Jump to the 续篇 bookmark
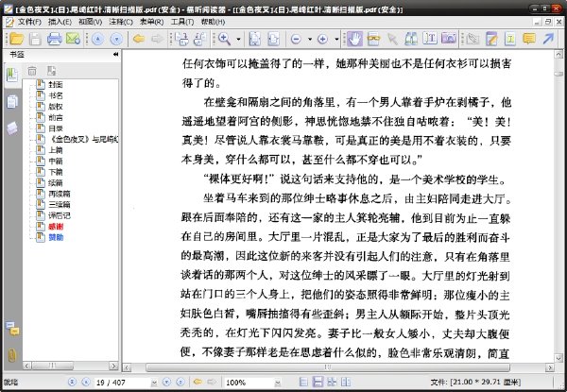Image resolution: width=567 pixels, height=392 pixels. point(56,183)
